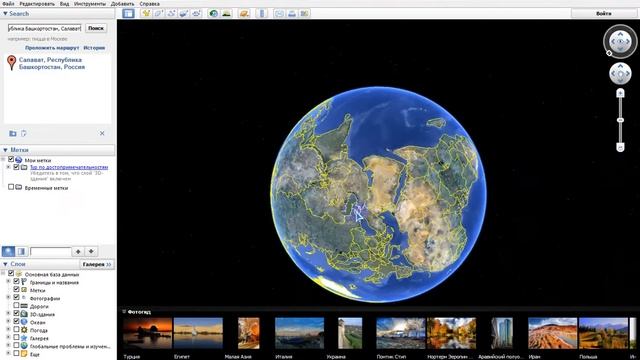Toggle the sidebar visibility toolbar icon

point(128,13)
